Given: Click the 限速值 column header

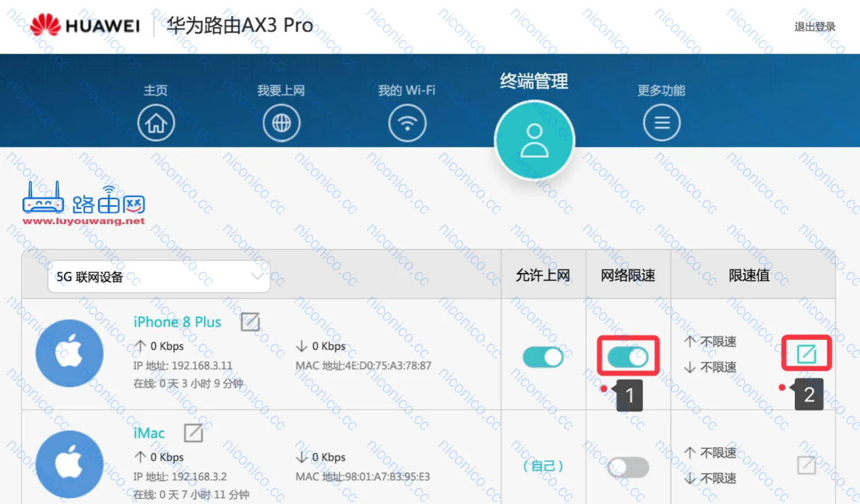Looking at the screenshot, I should pyautogui.click(x=749, y=275).
